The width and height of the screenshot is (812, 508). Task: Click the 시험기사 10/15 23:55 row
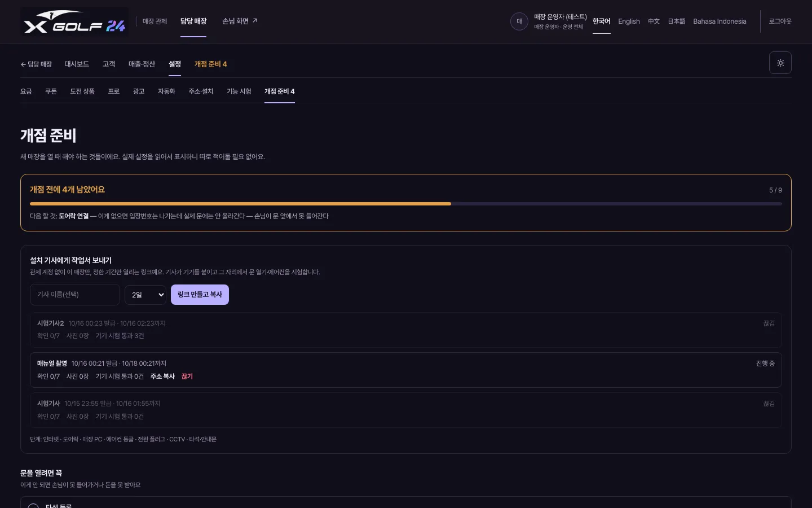406,410
